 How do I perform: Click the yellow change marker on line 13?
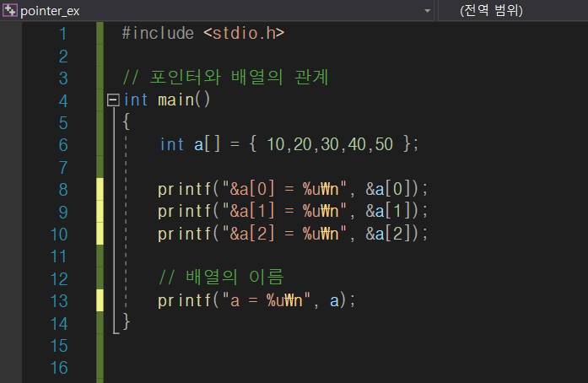click(100, 300)
